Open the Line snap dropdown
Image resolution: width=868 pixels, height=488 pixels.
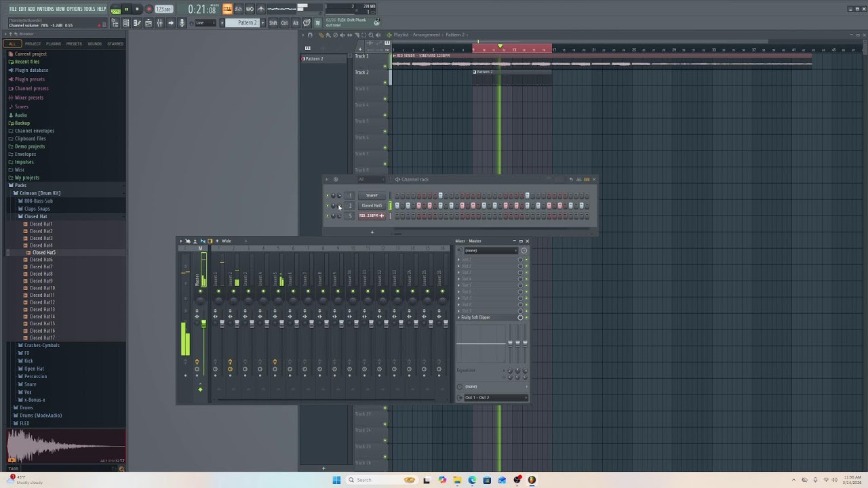[207, 23]
